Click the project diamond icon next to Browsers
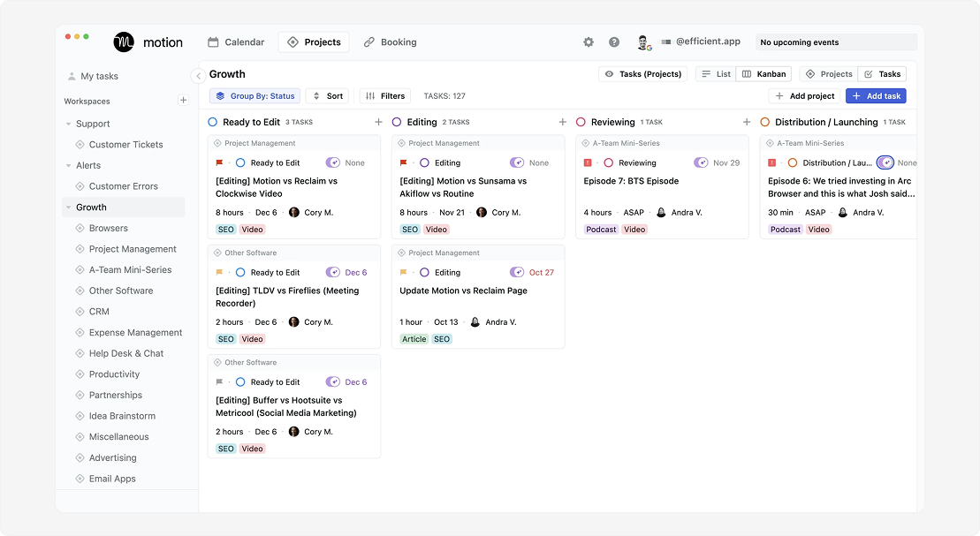This screenshot has height=536, width=980. point(80,228)
